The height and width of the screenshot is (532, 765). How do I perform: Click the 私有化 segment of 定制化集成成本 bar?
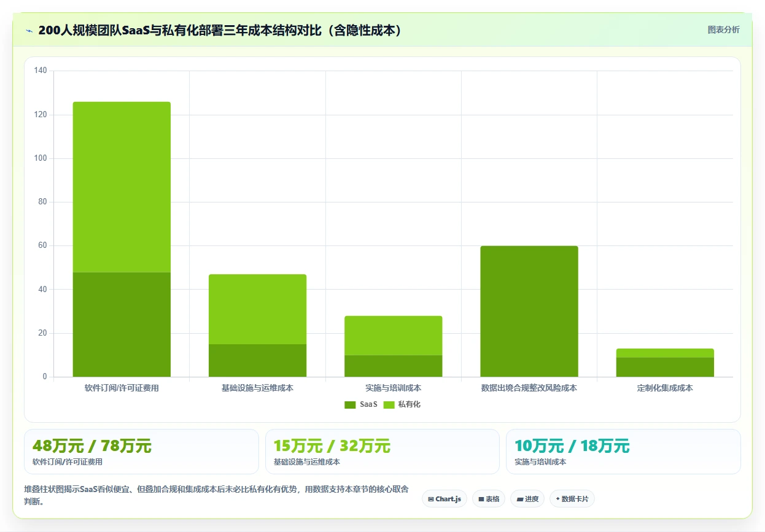[x=665, y=353]
